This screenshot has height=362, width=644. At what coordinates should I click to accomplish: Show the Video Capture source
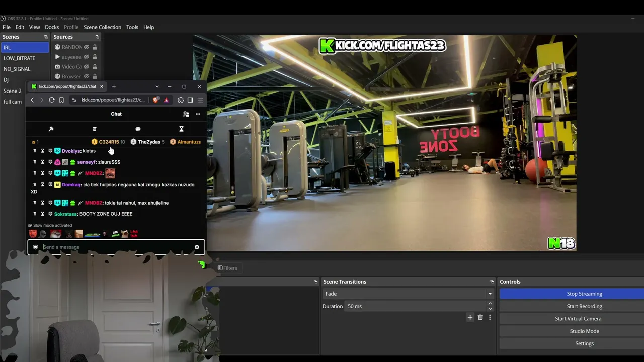pyautogui.click(x=87, y=67)
